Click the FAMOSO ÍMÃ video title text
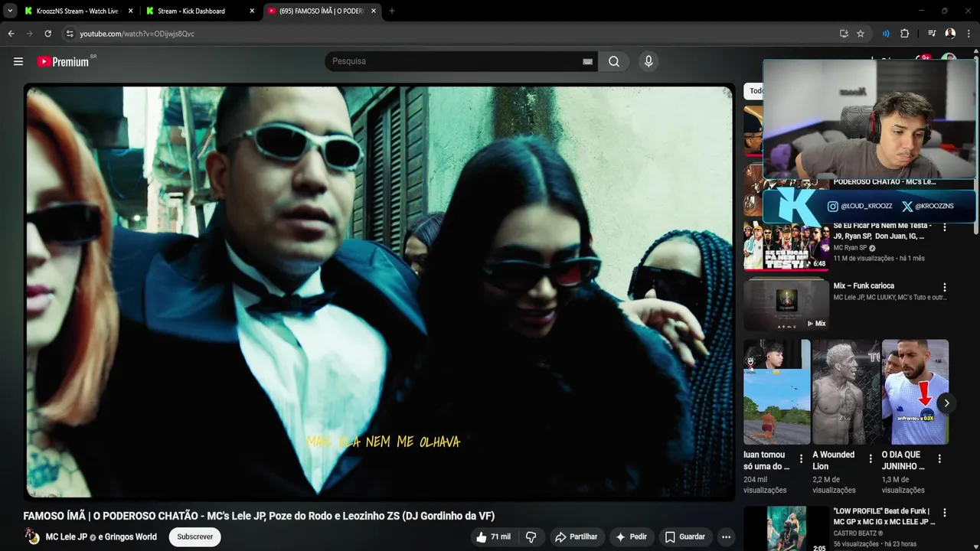Viewport: 980px width, 551px height. [x=259, y=516]
